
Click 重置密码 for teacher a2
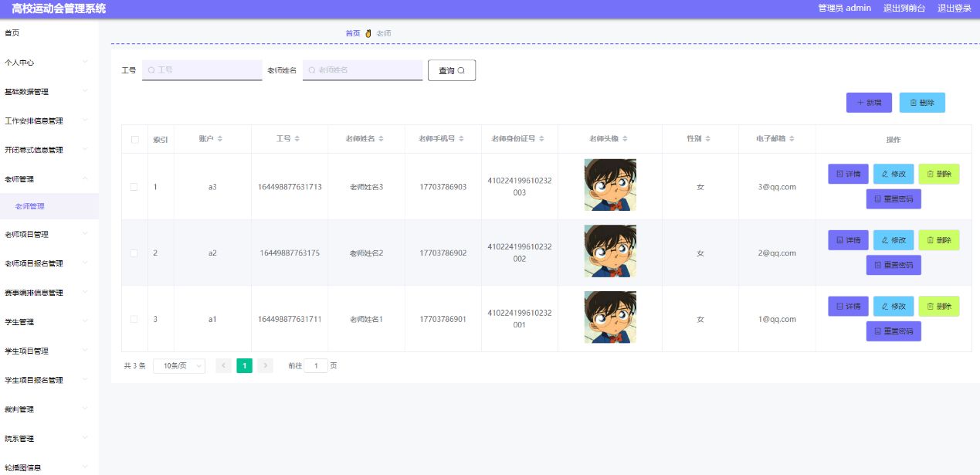tap(894, 265)
